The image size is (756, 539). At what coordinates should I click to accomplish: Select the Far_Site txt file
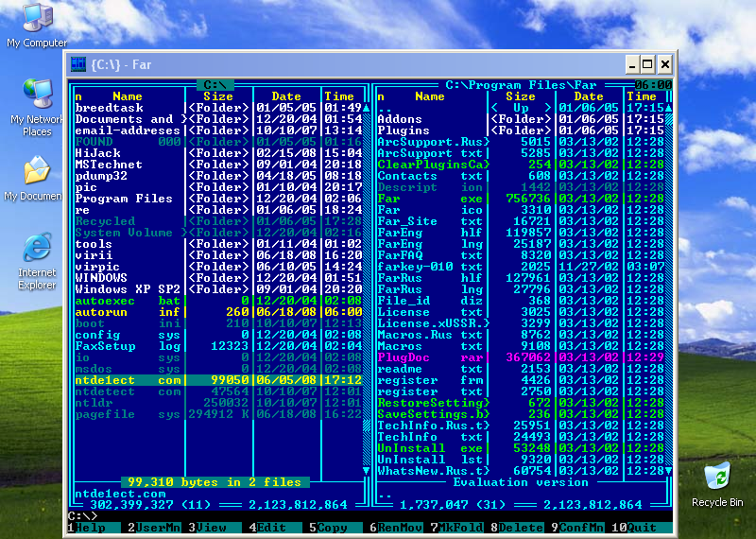[521, 221]
